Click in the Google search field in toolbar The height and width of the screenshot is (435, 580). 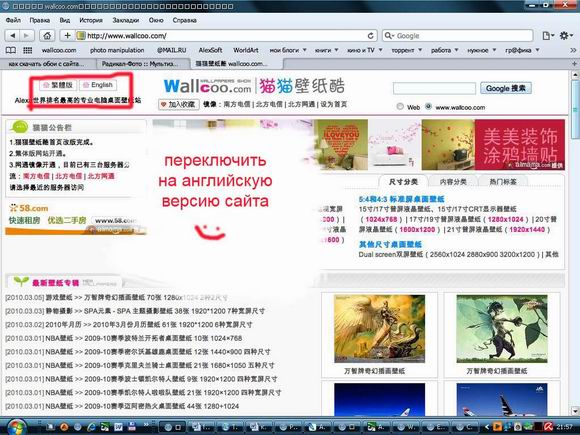[x=463, y=36]
